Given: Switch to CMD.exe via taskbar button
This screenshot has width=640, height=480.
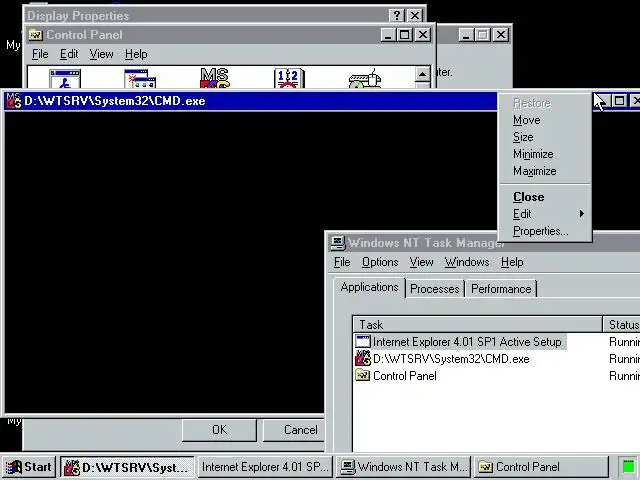Looking at the screenshot, I should coord(127,467).
